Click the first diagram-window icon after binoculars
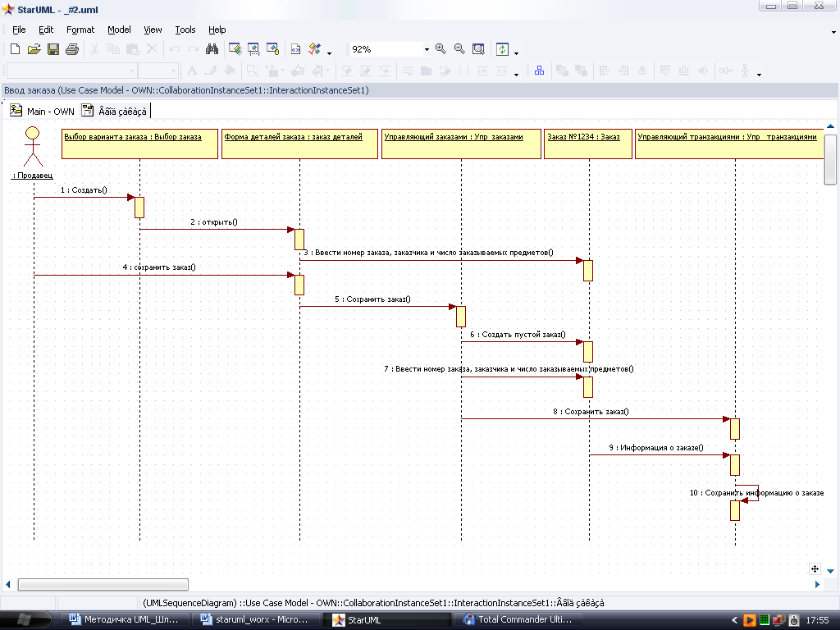840x630 pixels. [235, 49]
